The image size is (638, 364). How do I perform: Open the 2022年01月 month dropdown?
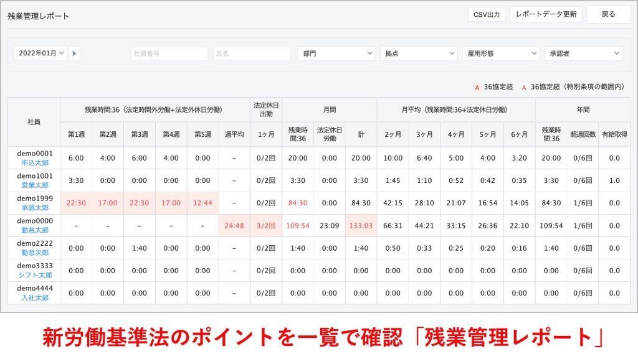tap(40, 54)
